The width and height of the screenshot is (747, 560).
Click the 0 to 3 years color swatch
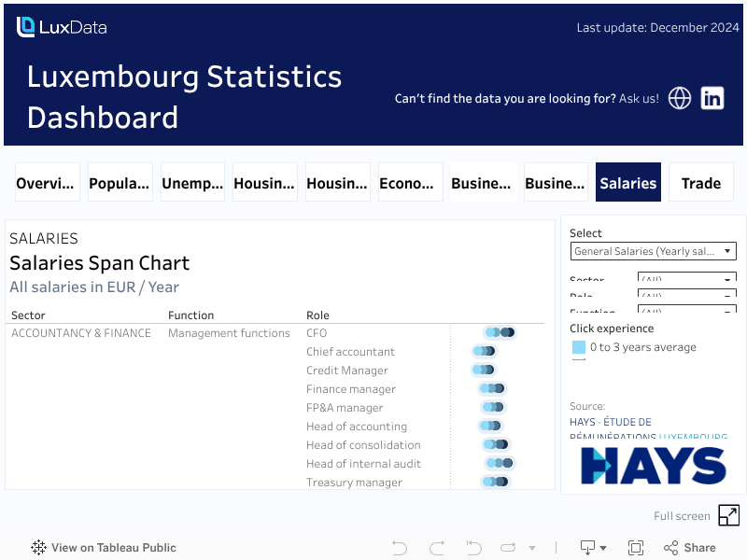tap(579, 347)
